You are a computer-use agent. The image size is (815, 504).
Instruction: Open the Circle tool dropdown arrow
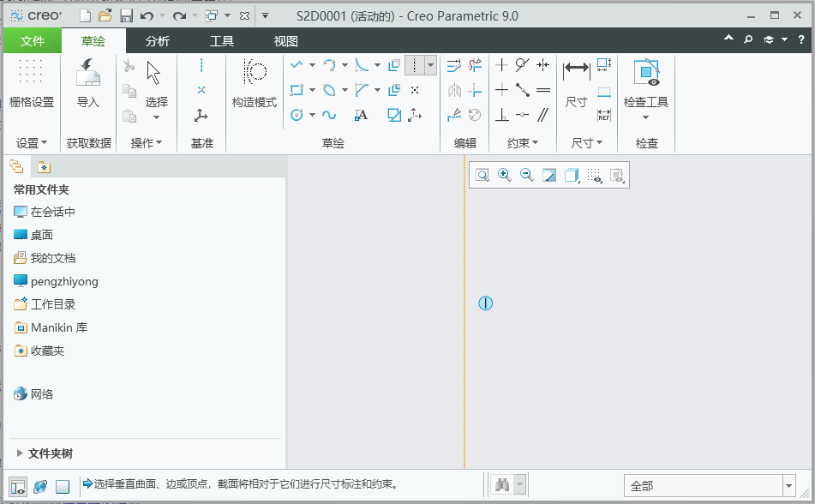click(x=312, y=114)
